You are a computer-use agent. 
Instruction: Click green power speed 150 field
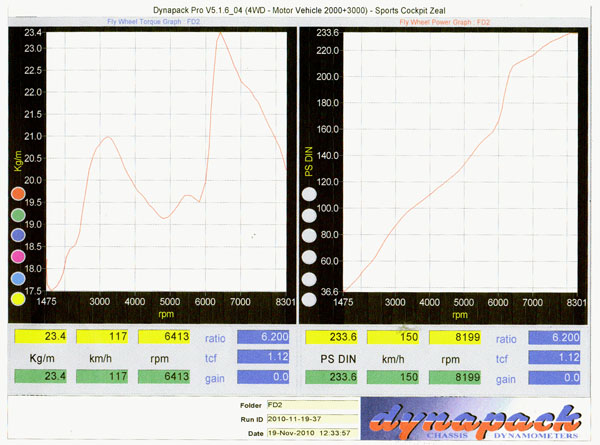coord(393,377)
